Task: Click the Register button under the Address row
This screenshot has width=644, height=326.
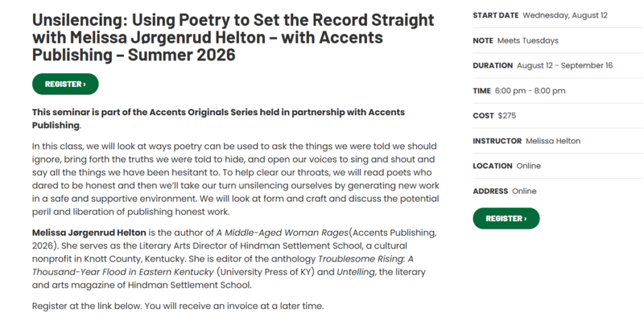Action: tap(506, 218)
